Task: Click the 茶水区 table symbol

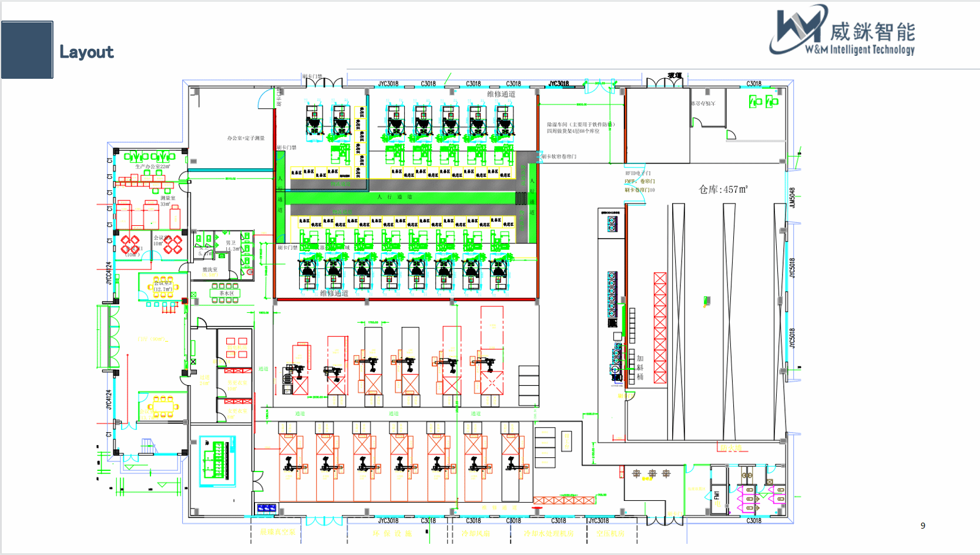Action: 226,293
